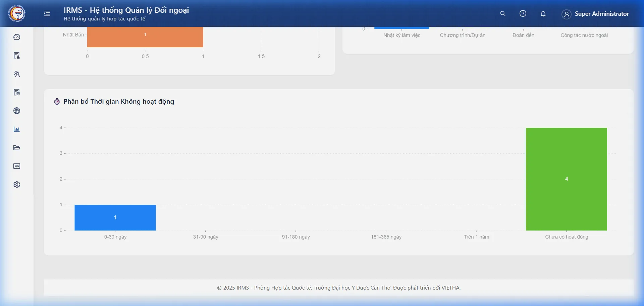
Task: Click the blue Nhật ký làm việc bar
Action: [x=401, y=28]
